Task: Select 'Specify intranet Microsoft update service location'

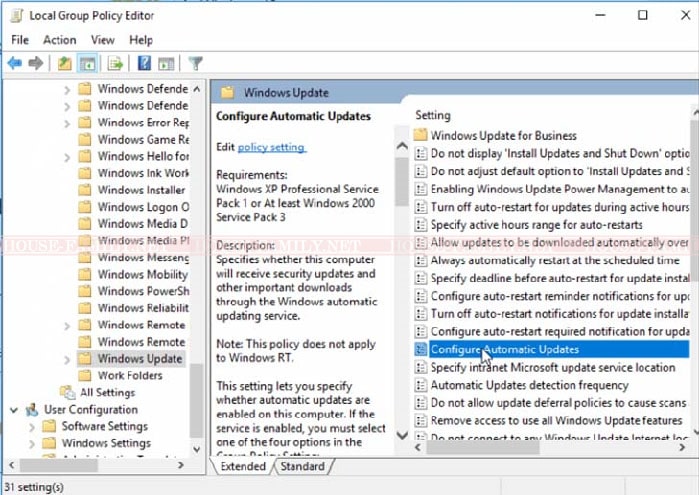Action: pyautogui.click(x=553, y=367)
